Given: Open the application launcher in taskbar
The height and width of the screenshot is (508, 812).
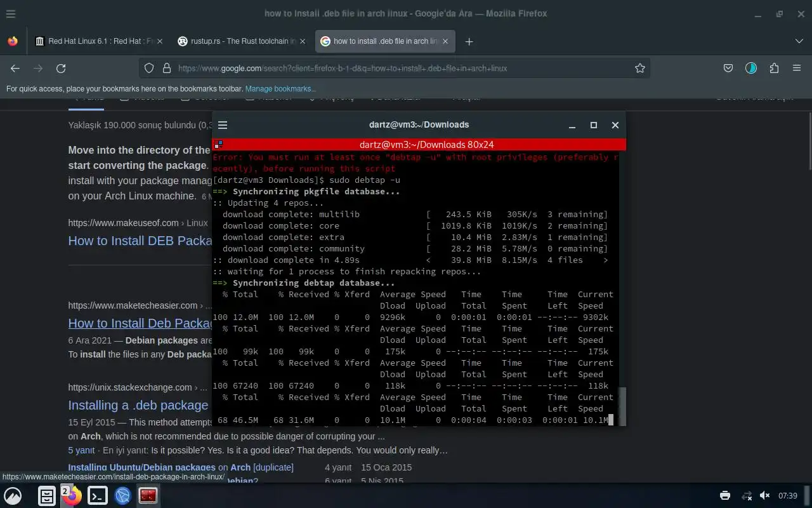Looking at the screenshot, I should click(x=13, y=496).
